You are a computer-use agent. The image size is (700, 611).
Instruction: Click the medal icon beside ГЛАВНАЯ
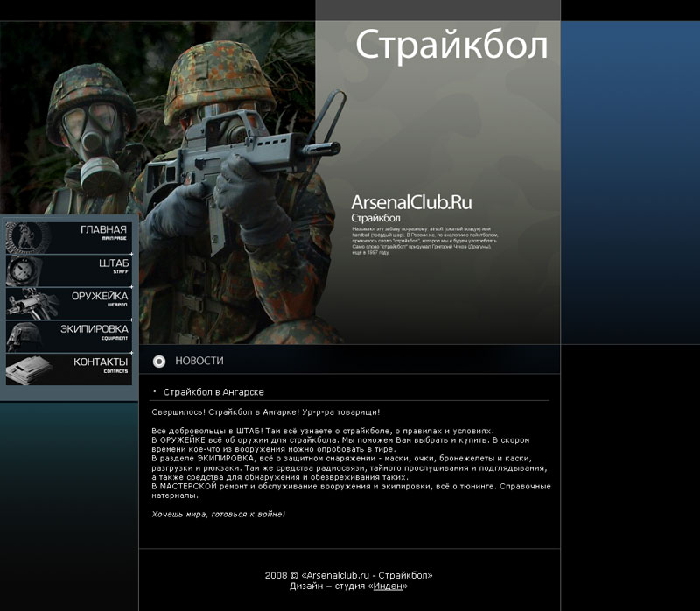pos(26,233)
